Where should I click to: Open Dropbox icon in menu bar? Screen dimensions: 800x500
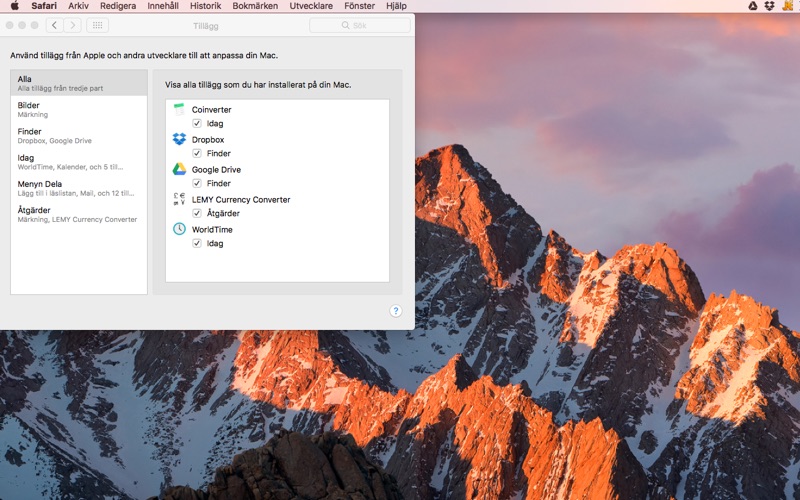pos(769,6)
